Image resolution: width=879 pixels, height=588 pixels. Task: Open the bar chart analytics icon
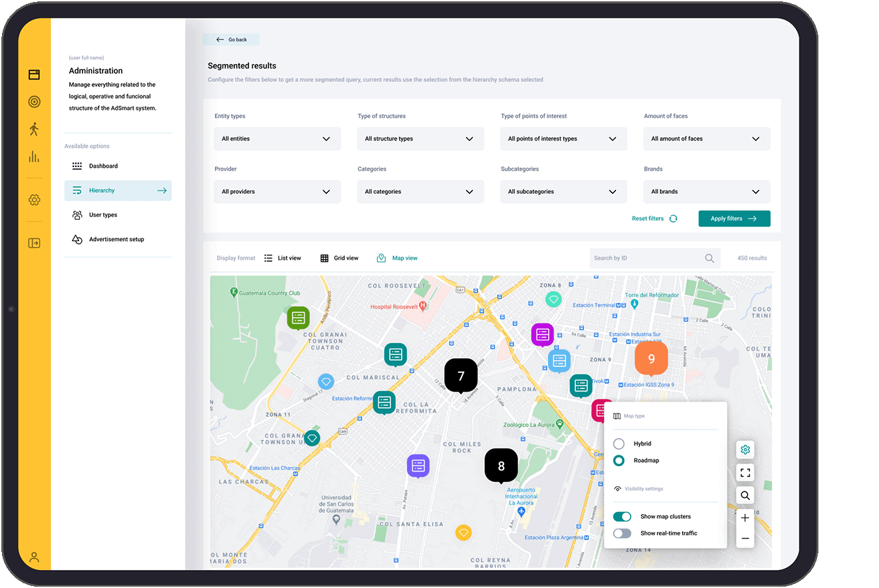click(x=34, y=157)
